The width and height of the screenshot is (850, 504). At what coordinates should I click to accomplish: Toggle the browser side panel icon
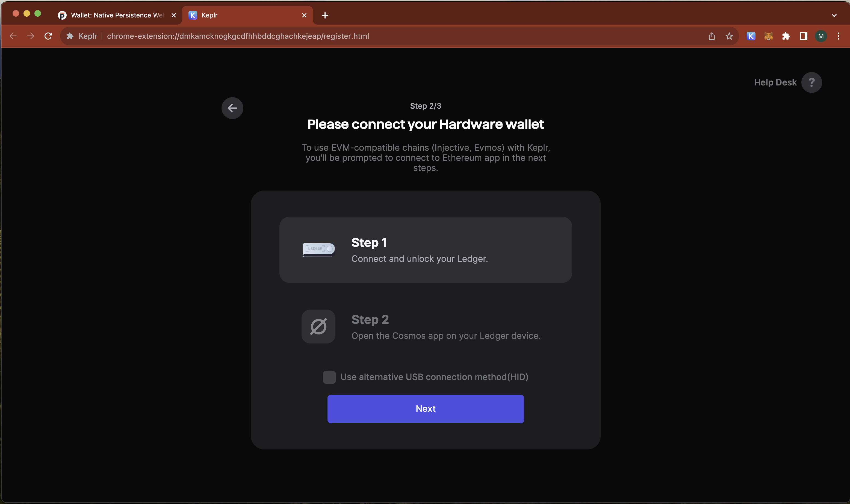803,36
